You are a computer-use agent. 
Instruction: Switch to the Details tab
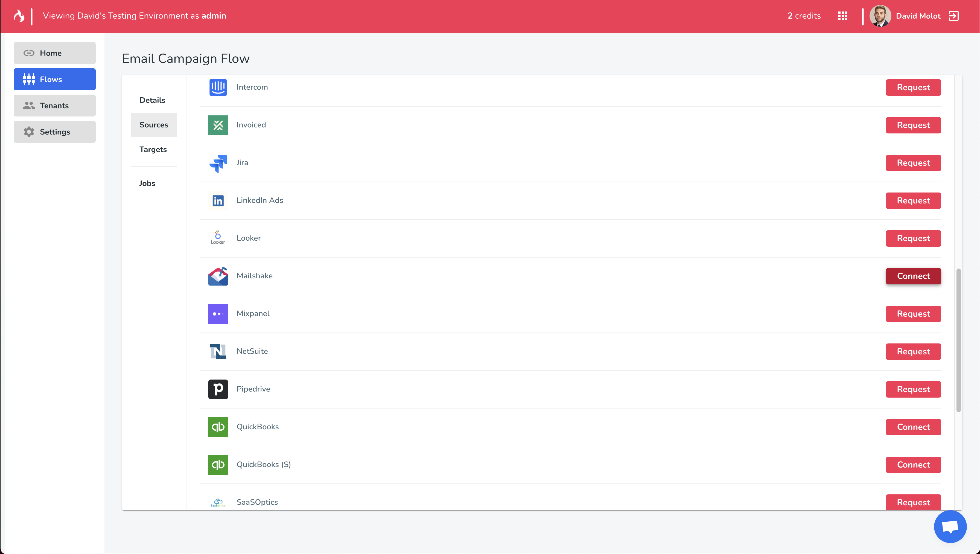coord(154,100)
